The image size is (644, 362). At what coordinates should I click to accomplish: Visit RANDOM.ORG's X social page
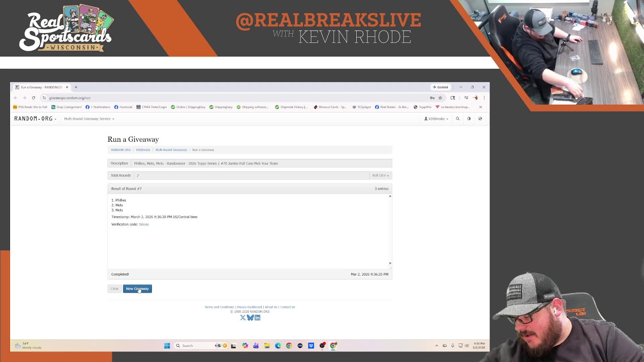[x=243, y=318]
